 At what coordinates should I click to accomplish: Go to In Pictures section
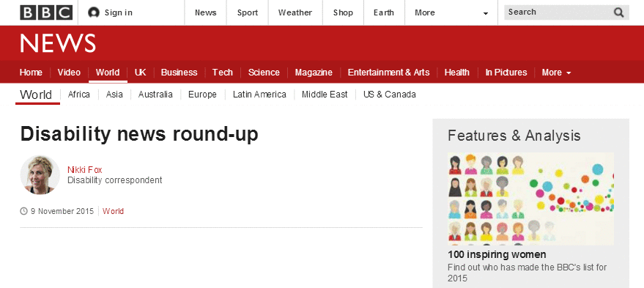pos(506,73)
